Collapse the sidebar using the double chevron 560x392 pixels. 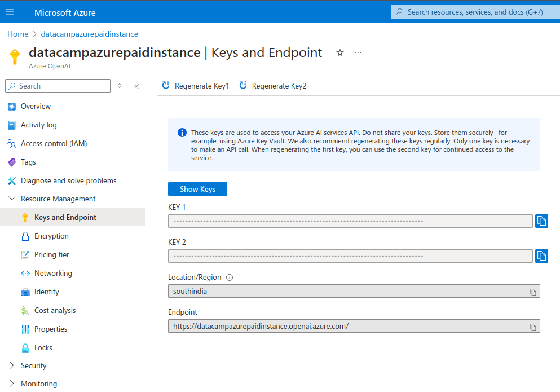pyautogui.click(x=136, y=86)
